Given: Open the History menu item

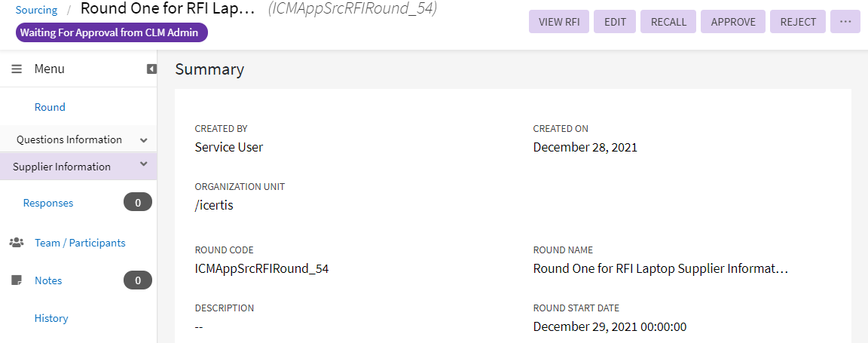Looking at the screenshot, I should click(51, 318).
